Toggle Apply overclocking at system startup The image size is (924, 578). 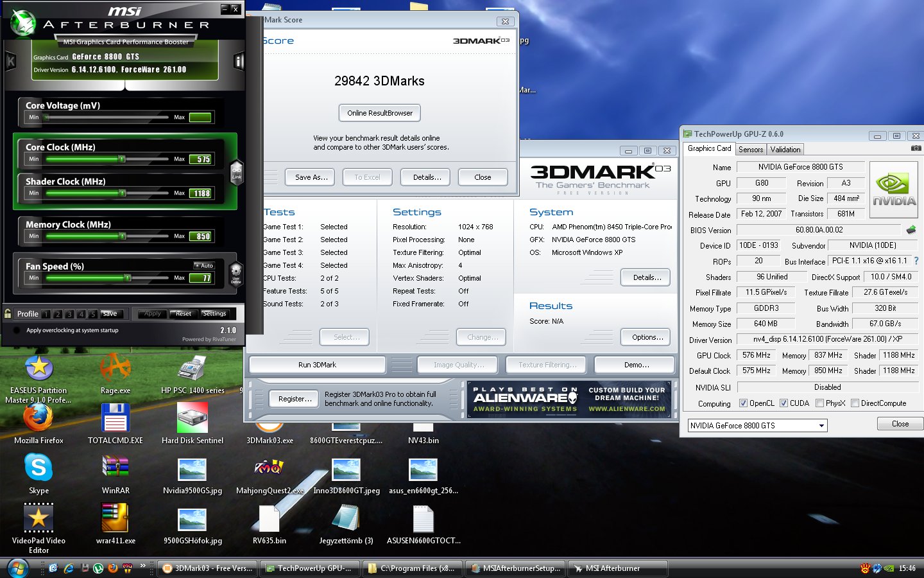click(16, 330)
